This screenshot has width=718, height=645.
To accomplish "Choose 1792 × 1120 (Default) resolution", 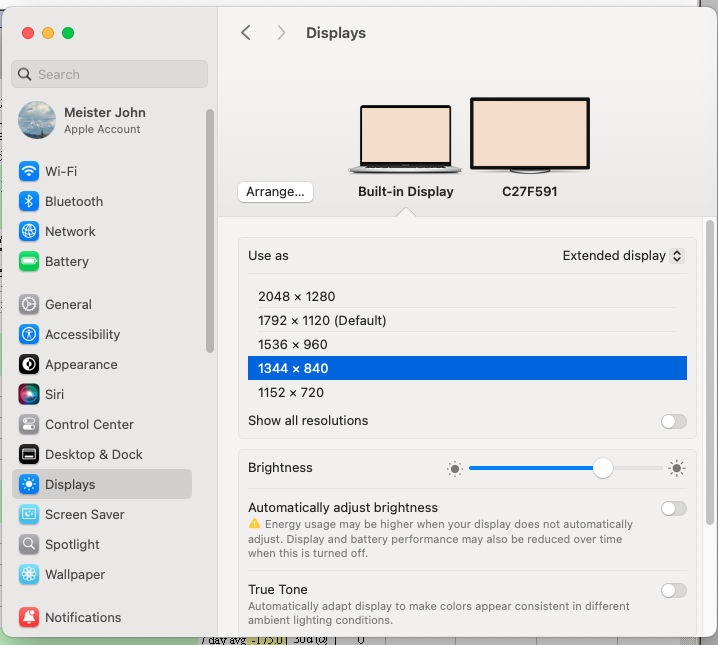I will (321, 321).
